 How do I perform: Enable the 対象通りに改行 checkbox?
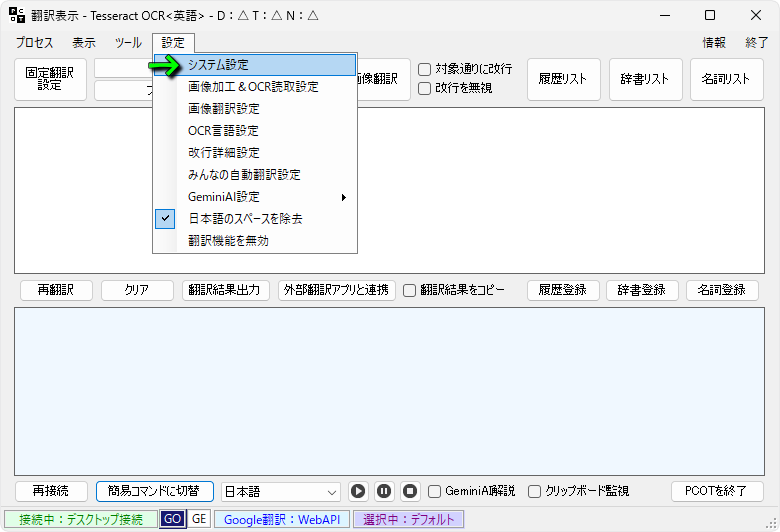click(425, 69)
